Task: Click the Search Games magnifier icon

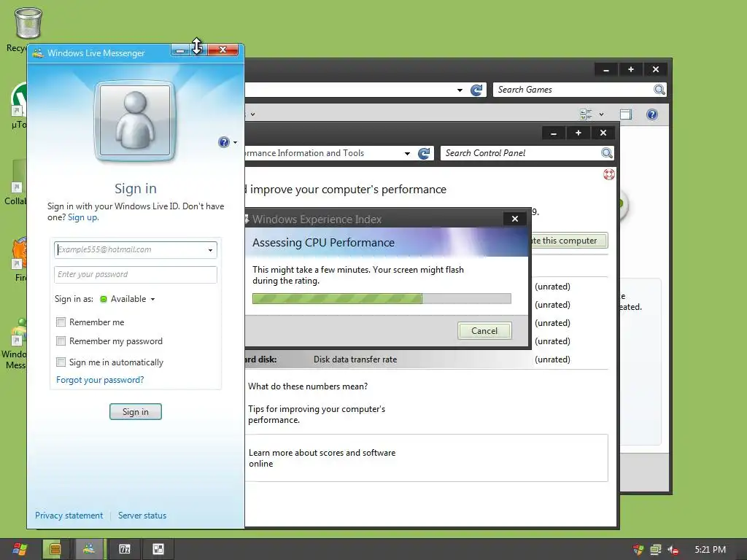Action: click(659, 90)
